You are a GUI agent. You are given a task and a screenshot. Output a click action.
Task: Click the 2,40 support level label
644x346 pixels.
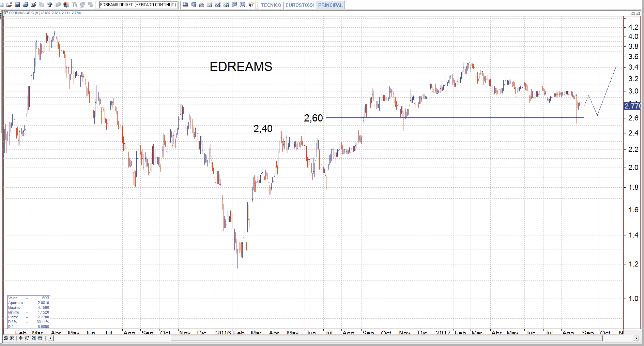[263, 129]
